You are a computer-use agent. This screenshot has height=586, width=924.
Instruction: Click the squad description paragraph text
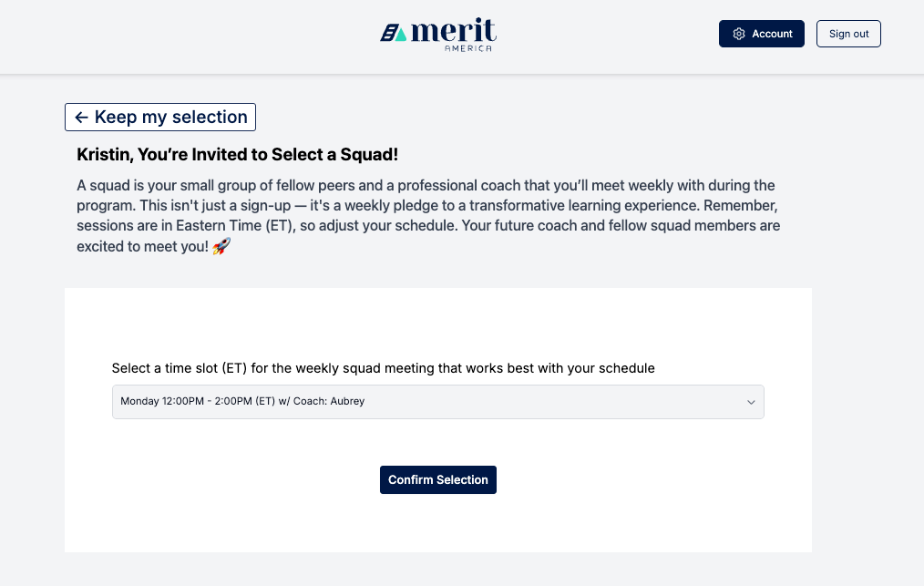[x=428, y=205]
